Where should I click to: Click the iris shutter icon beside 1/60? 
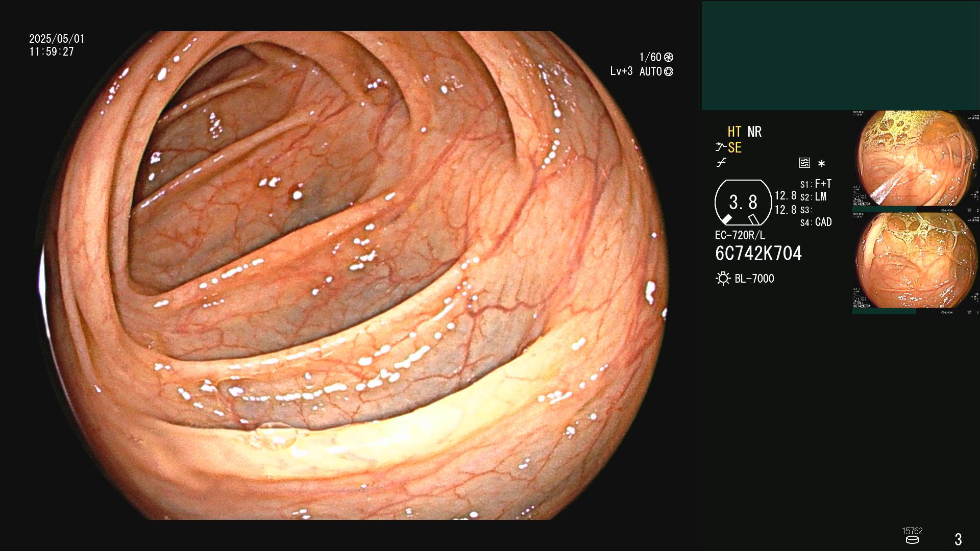669,57
